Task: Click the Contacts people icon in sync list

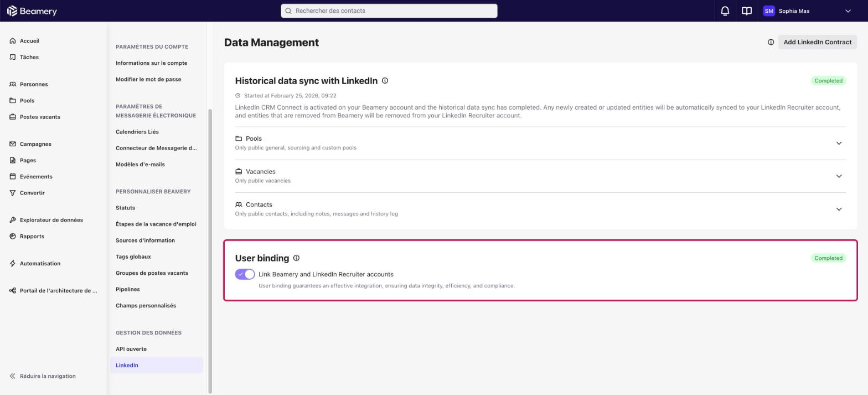Action: click(x=239, y=204)
